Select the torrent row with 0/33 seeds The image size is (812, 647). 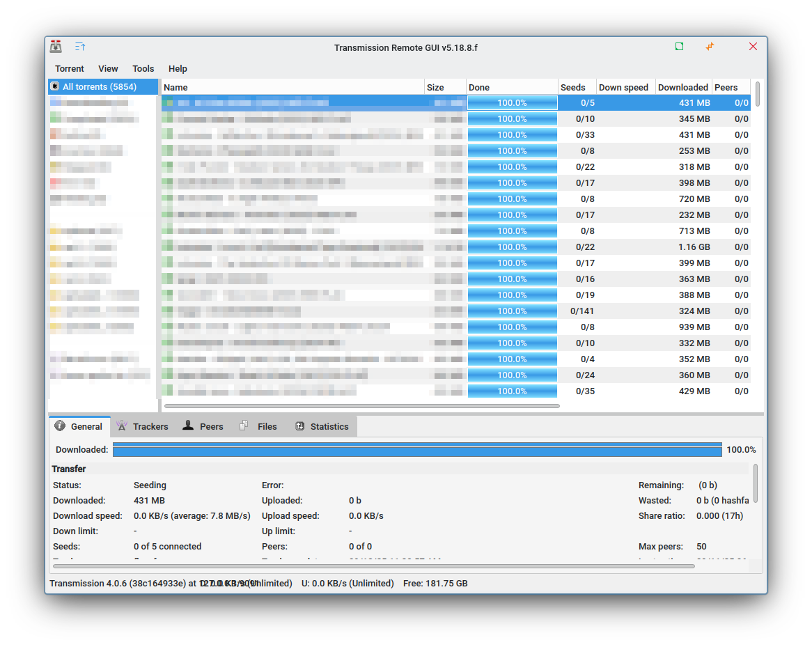click(455, 134)
